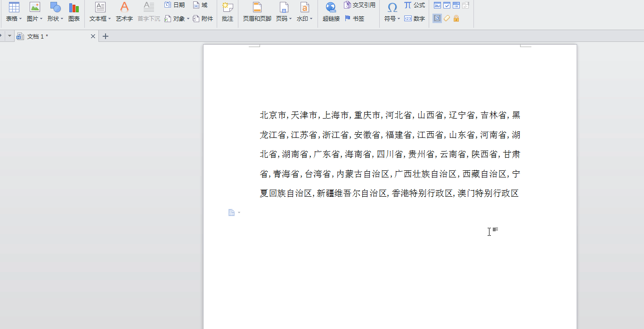Expand the 图片 dropdown arrow
The image size is (644, 329).
41,19
